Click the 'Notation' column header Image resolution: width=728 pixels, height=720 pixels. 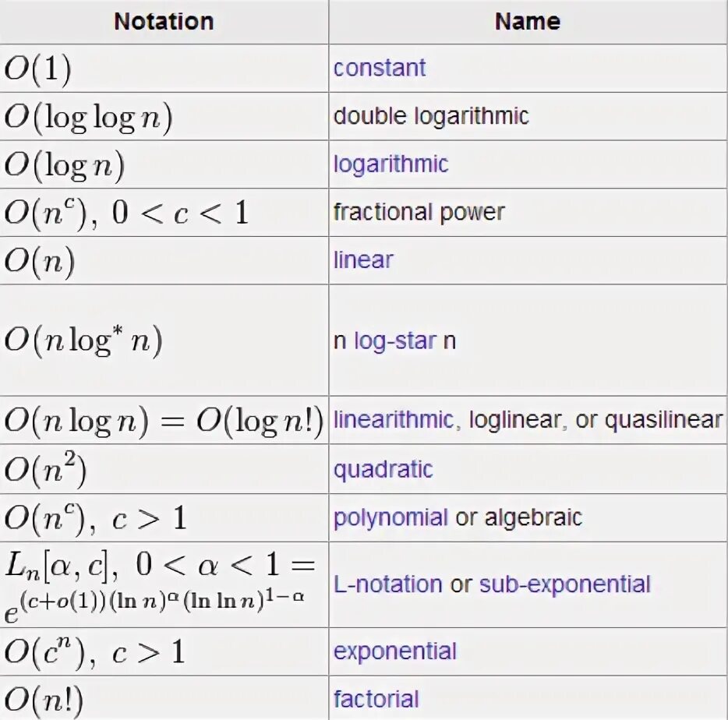click(164, 22)
